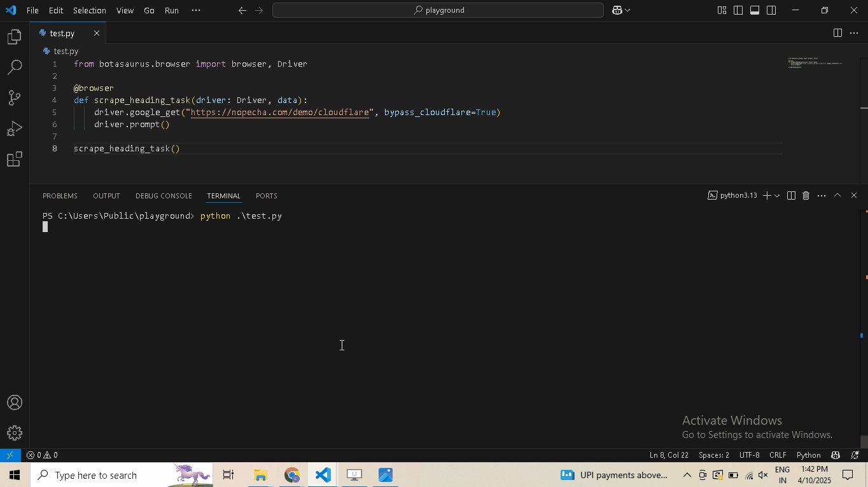868x487 pixels.
Task: Click Ln 8, Col 22 in status bar
Action: point(669,455)
